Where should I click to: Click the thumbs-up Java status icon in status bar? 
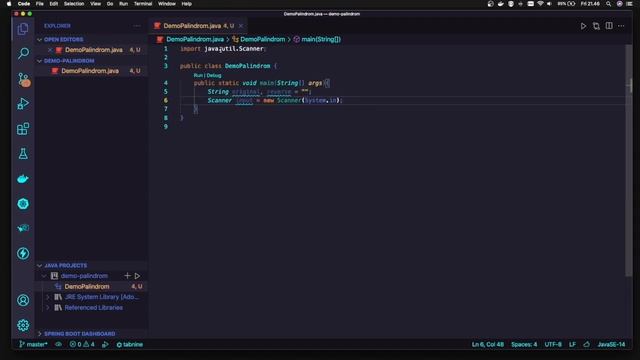point(587,344)
